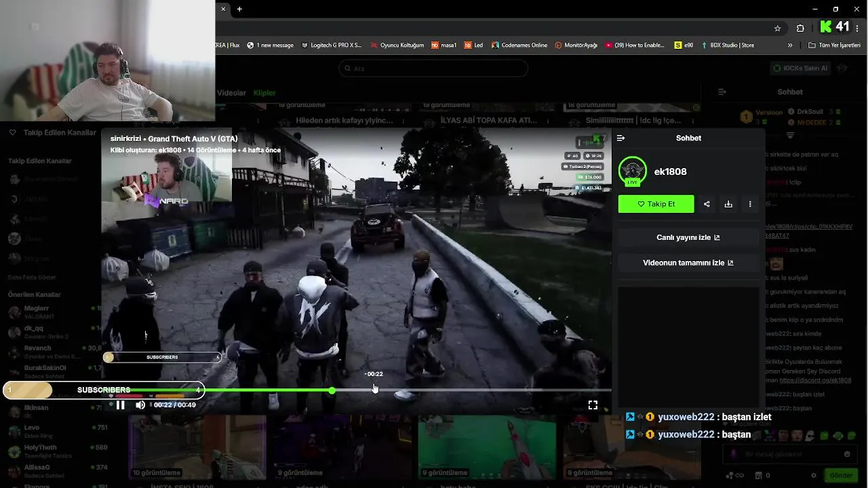Send chat message with Gönder
The width and height of the screenshot is (868, 488).
click(x=840, y=476)
